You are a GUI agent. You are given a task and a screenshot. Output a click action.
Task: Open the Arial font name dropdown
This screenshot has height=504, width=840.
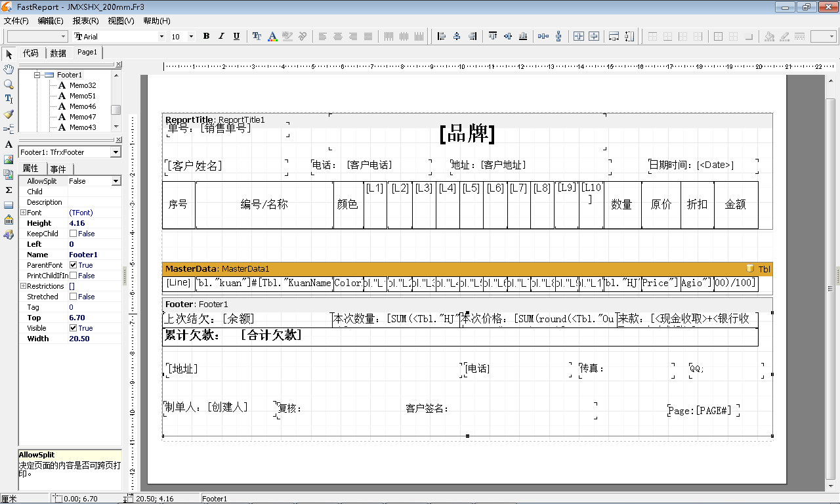point(161,37)
